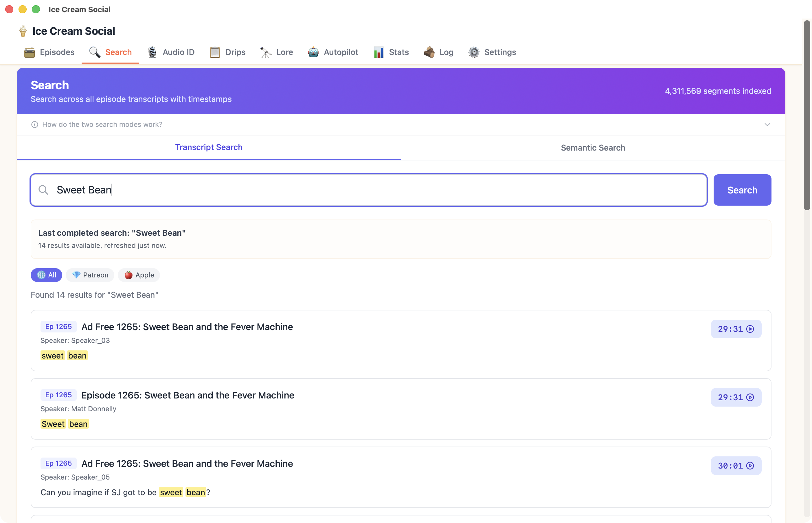Switch to Transcript Search tab
Viewport: 812px width, 523px height.
click(x=209, y=147)
